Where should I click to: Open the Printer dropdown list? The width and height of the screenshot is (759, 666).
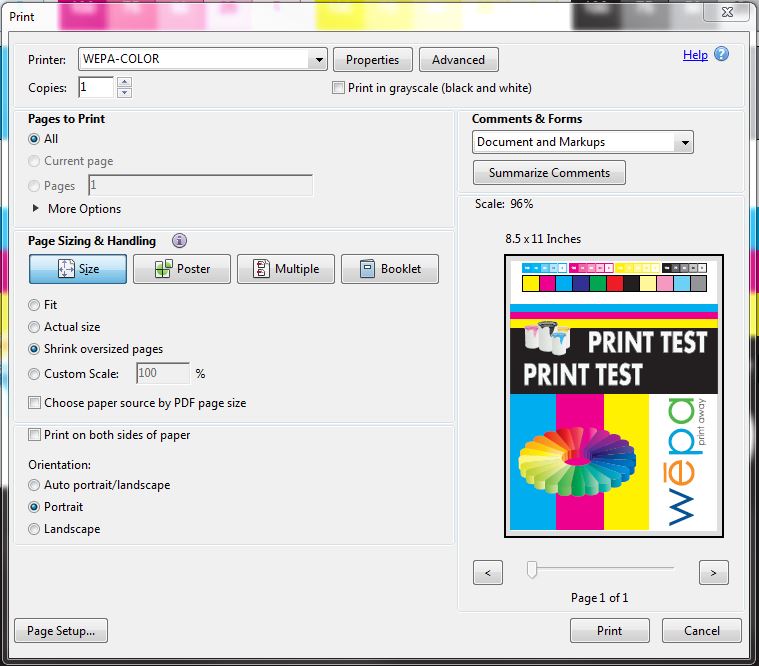(319, 60)
